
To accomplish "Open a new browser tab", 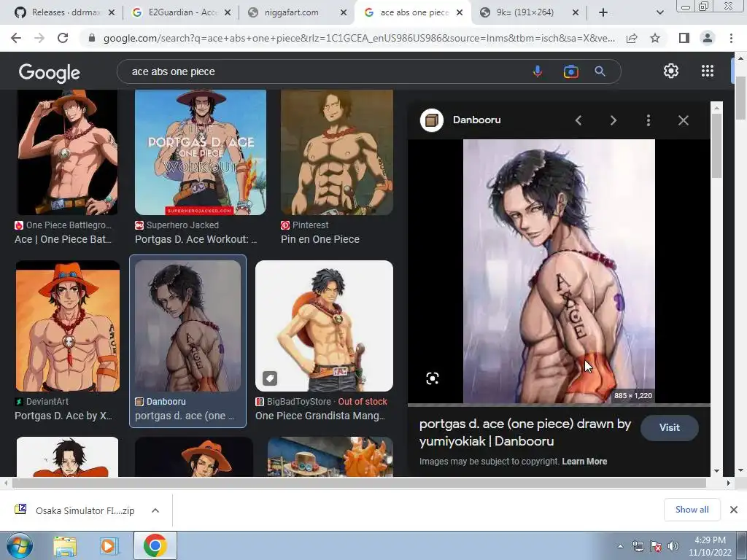I will coord(603,13).
